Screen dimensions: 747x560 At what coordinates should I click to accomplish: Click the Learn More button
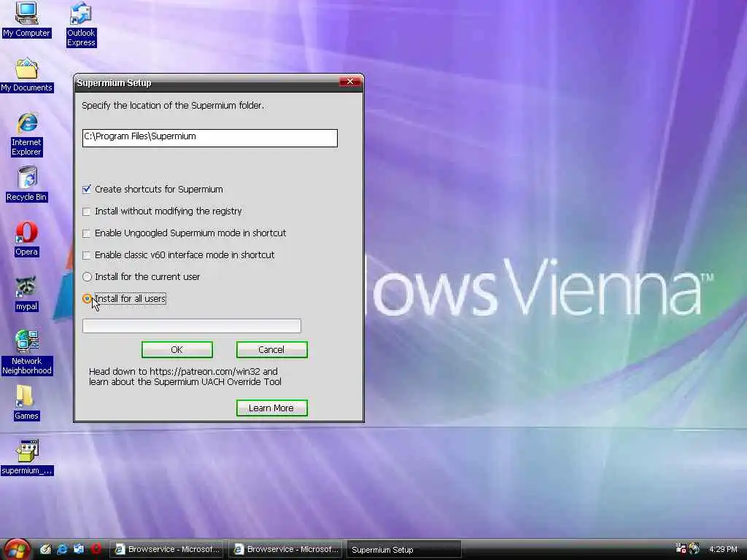click(271, 408)
